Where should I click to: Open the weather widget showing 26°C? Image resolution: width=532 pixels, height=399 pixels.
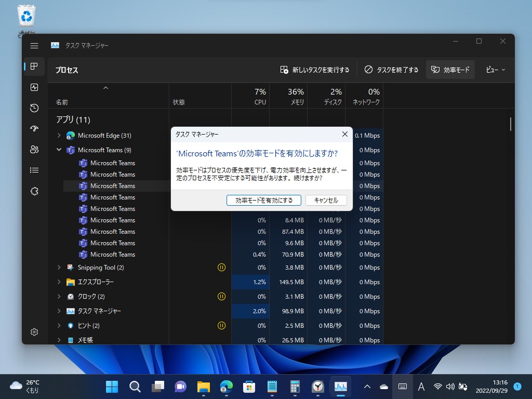click(x=24, y=387)
